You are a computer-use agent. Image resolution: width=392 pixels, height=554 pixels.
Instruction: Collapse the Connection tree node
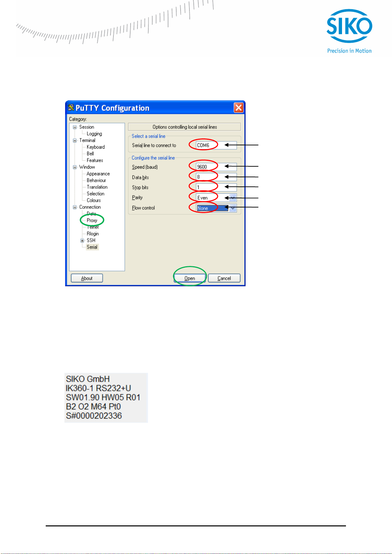[75, 207]
